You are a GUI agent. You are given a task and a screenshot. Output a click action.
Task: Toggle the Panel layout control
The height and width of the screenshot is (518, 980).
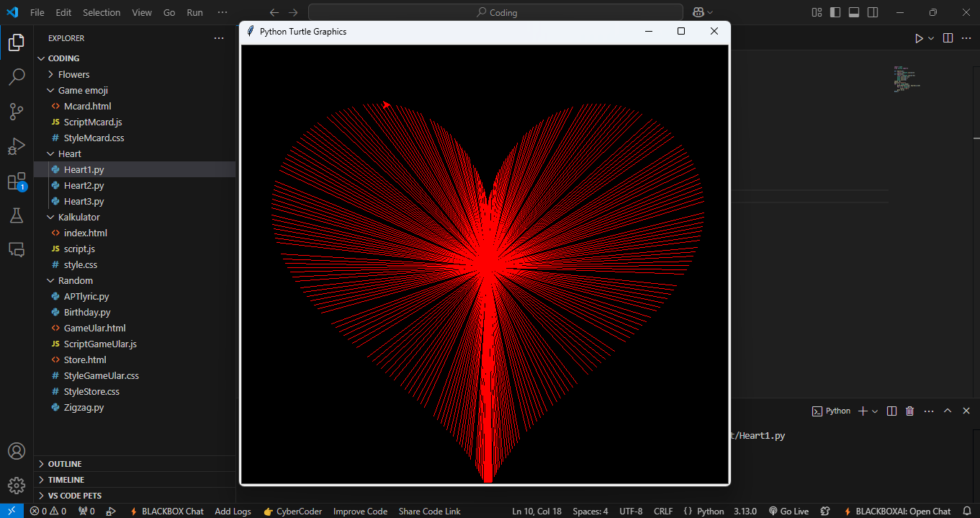point(853,12)
